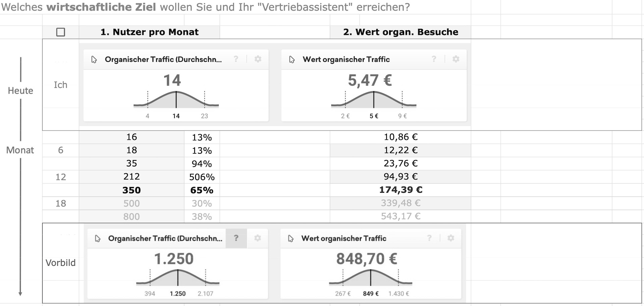This screenshot has height=306, width=644.
Task: Tick the checkbox beside Nutzer pro Monat
Action: (61, 32)
